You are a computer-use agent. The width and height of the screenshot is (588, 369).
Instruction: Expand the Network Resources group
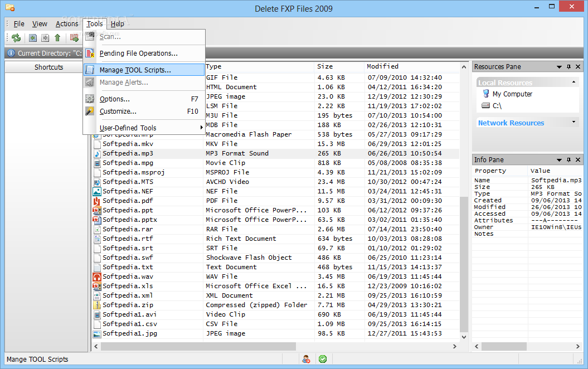pyautogui.click(x=574, y=122)
